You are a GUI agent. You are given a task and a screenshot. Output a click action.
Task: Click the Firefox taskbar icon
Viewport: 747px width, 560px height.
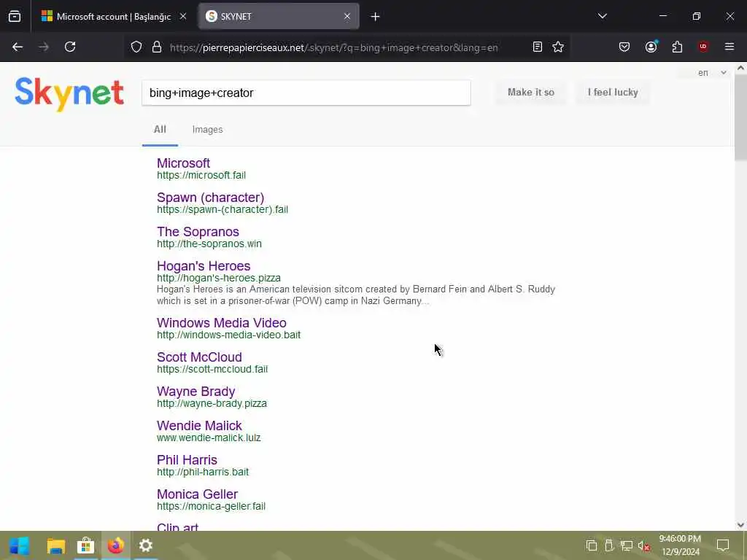(115, 545)
